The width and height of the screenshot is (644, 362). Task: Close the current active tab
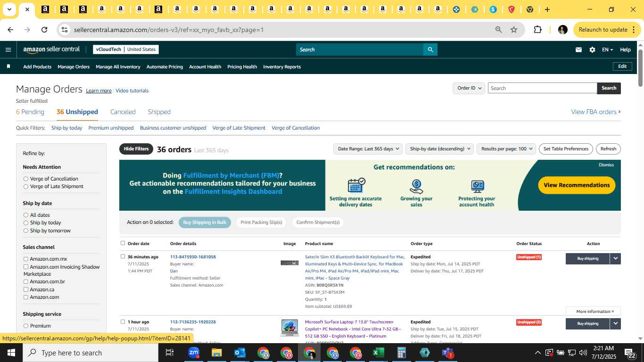27,9
